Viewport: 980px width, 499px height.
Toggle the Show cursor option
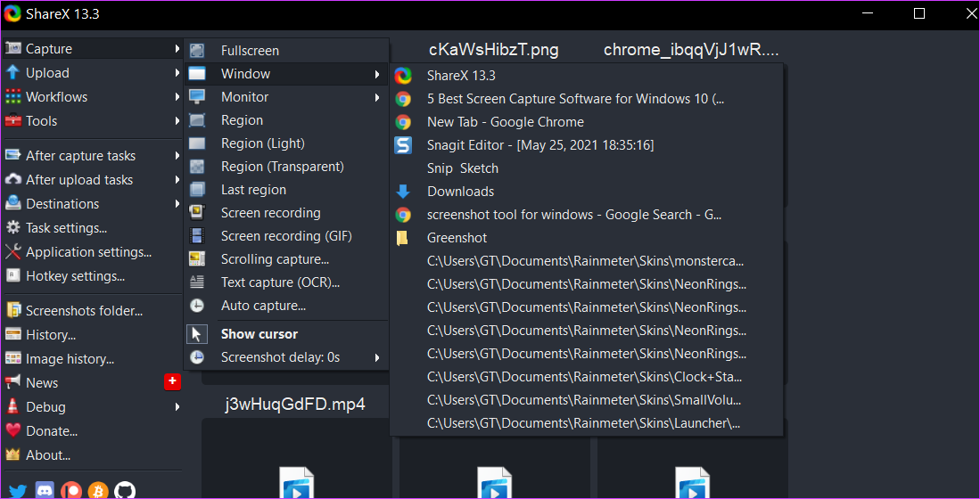pyautogui.click(x=286, y=334)
